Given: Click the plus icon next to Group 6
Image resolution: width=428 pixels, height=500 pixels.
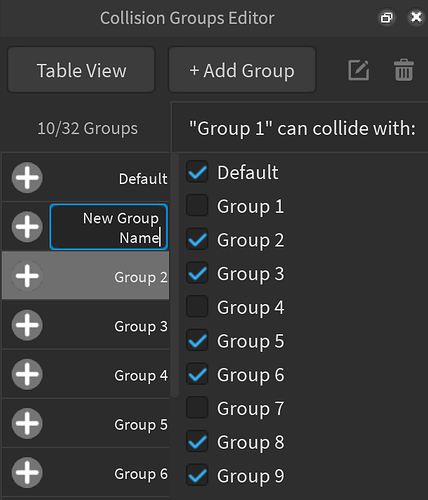Looking at the screenshot, I should coord(27,472).
